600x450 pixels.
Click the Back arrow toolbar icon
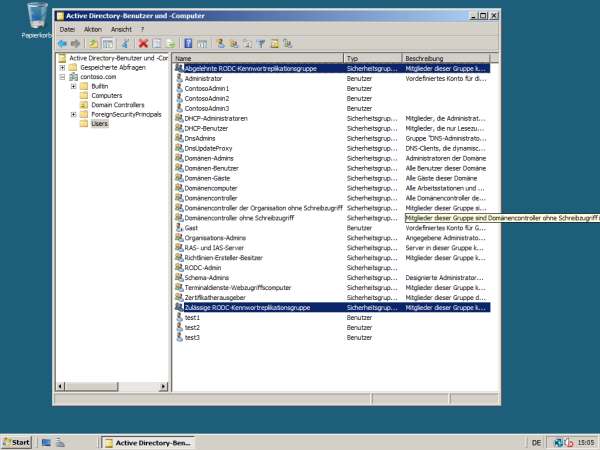pos(62,44)
